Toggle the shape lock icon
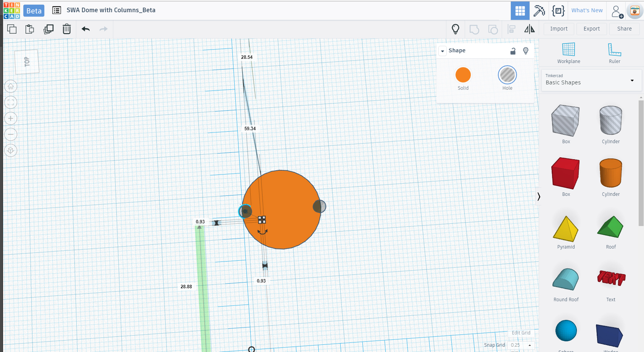 click(513, 51)
